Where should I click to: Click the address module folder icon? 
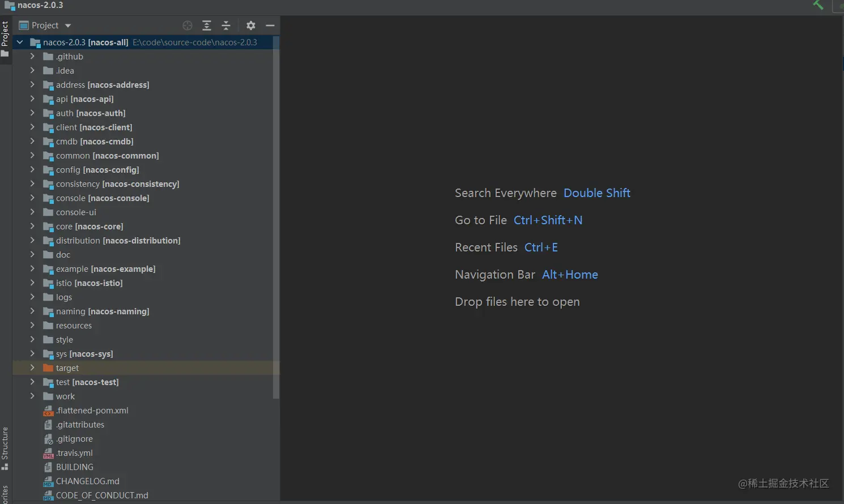(48, 85)
